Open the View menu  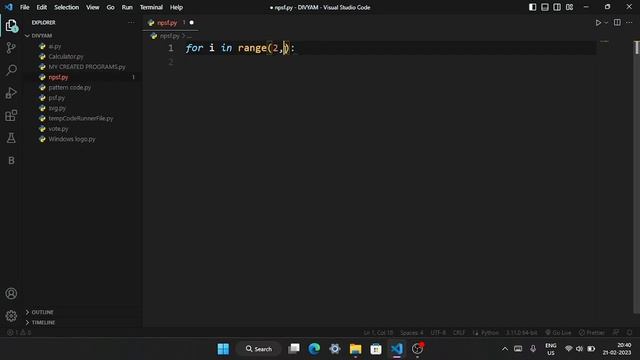pos(93,7)
